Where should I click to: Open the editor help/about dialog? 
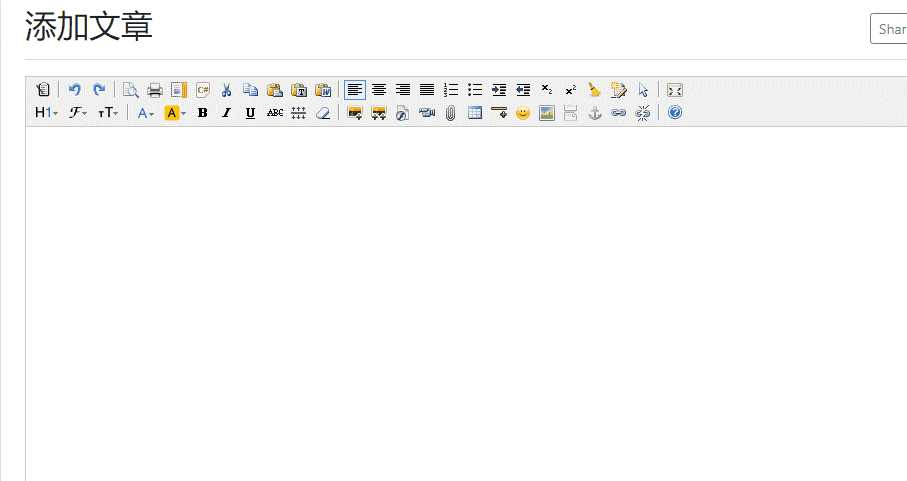[x=674, y=113]
